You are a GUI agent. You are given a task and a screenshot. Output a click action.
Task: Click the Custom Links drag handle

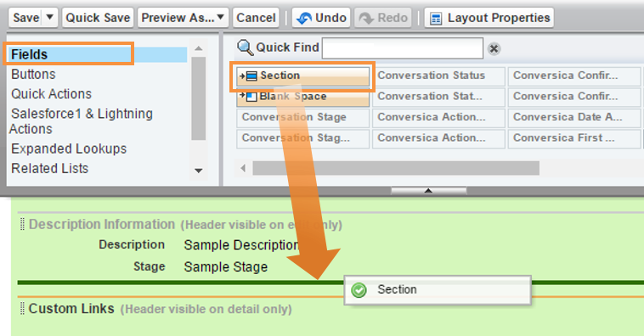(x=23, y=309)
